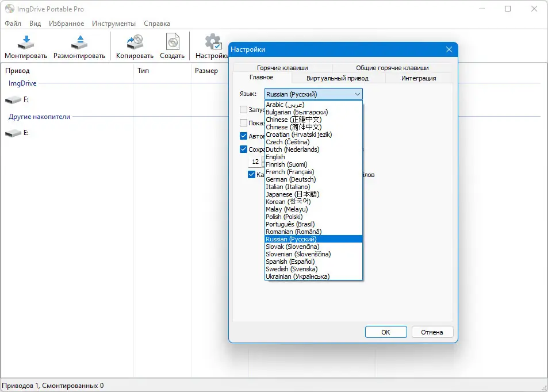Choose Polish (Polski) language

click(x=313, y=217)
